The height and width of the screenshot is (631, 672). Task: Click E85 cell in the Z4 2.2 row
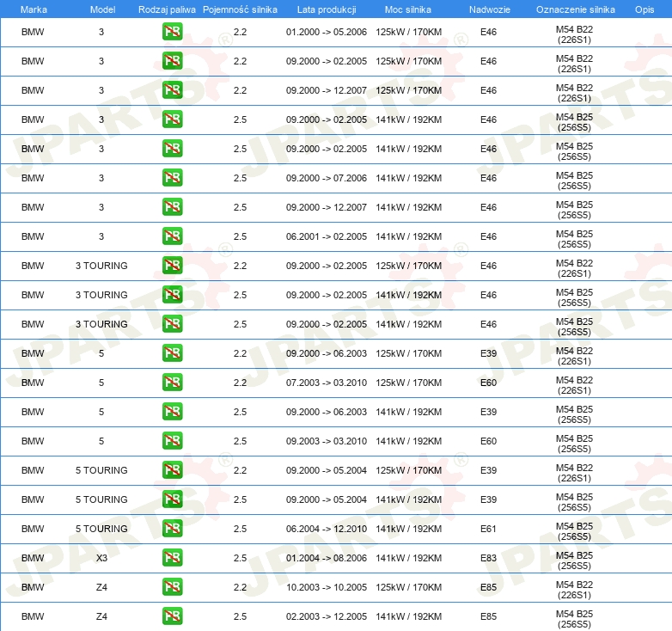pyautogui.click(x=488, y=587)
